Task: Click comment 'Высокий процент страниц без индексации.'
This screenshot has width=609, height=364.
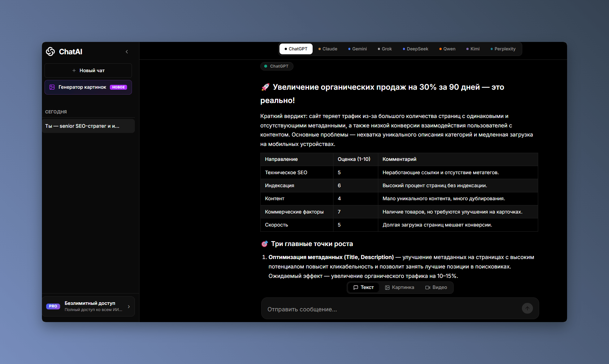Action: click(x=435, y=186)
